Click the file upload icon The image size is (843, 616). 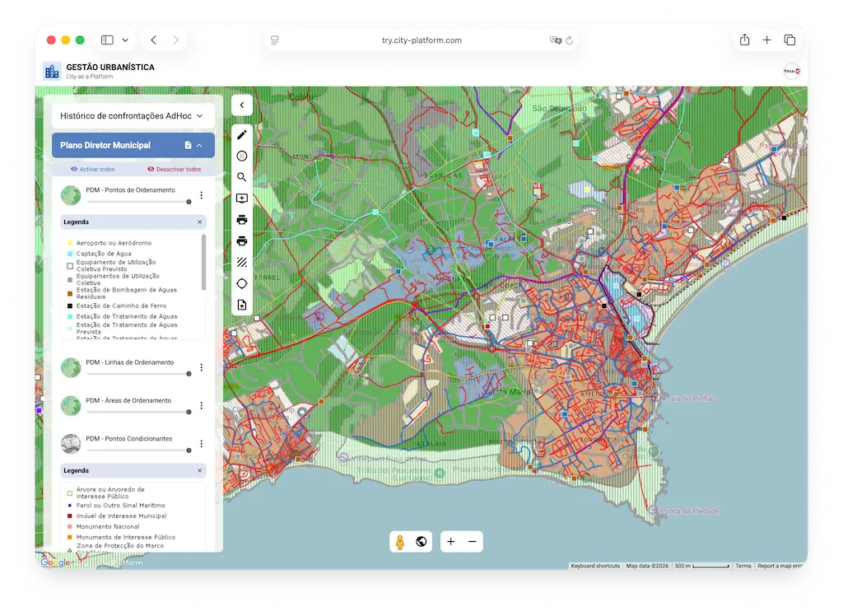coord(242,305)
